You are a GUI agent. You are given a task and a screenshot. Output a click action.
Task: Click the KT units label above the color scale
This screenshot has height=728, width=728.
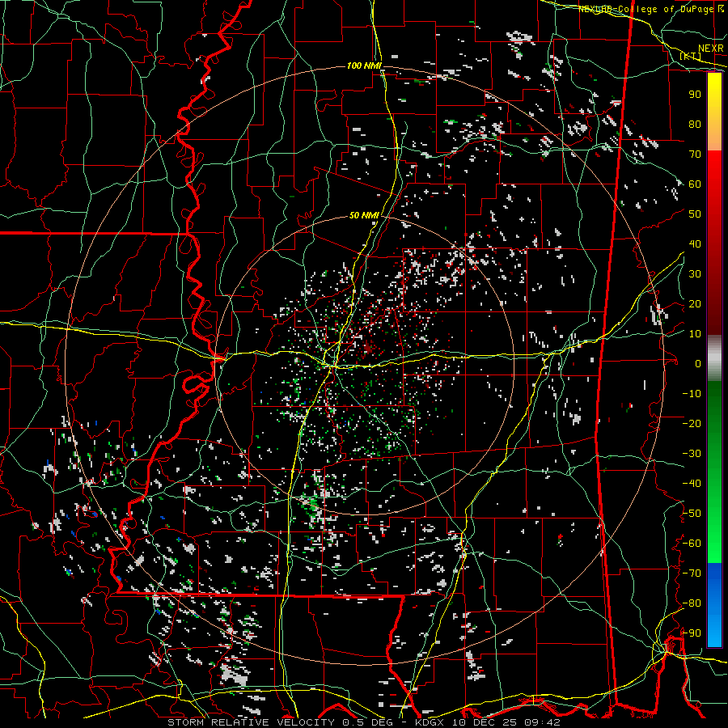[x=691, y=57]
